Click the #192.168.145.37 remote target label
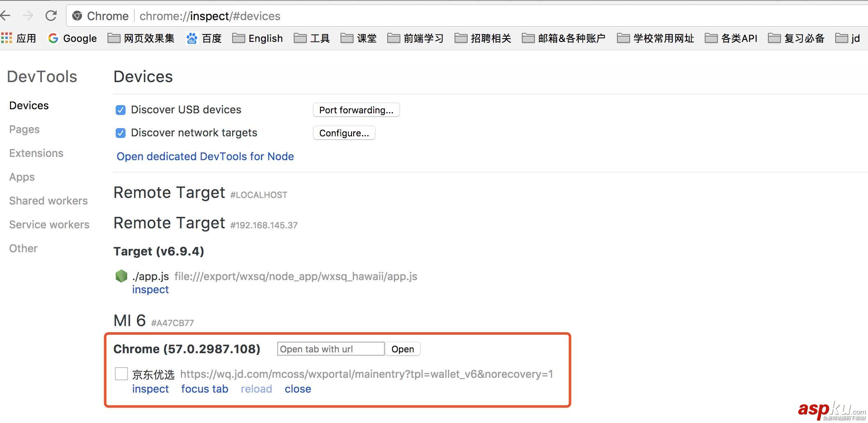This screenshot has height=423, width=868. tap(264, 225)
